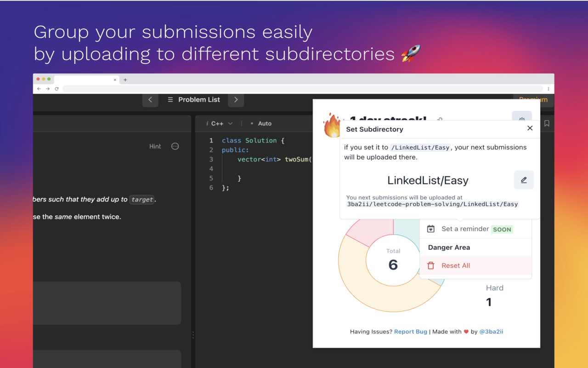The width and height of the screenshot is (588, 368).
Task: Click the hamburger icon beside Problem List
Action: [x=170, y=99]
